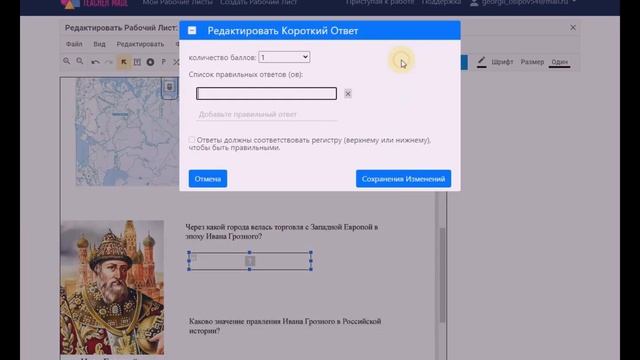Viewport: 640px width, 360px height.
Task: Click the question about trade with Западной Европой
Action: (282, 231)
